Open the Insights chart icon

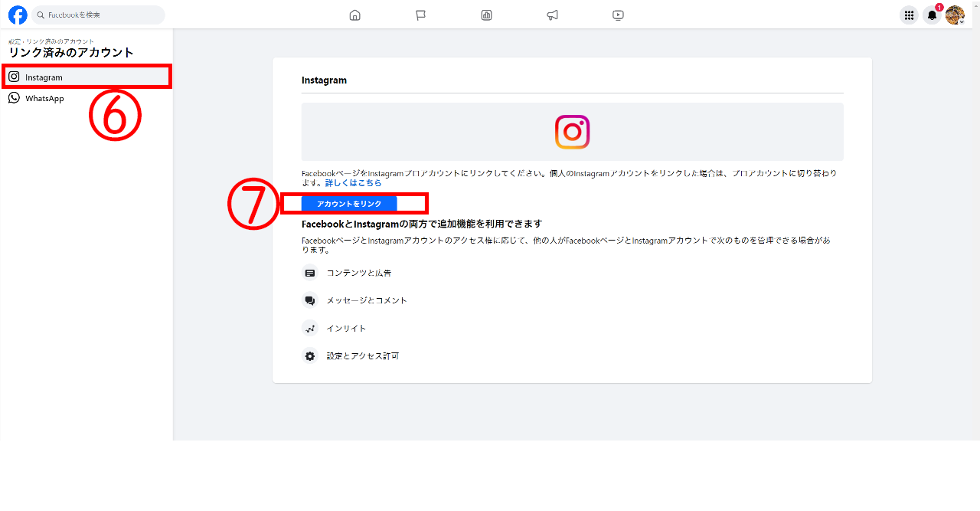click(486, 15)
